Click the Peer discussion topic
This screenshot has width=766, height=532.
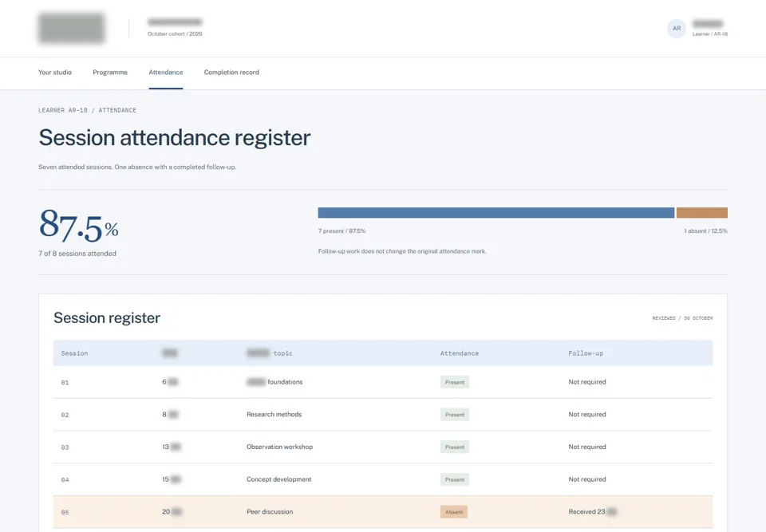(x=270, y=512)
